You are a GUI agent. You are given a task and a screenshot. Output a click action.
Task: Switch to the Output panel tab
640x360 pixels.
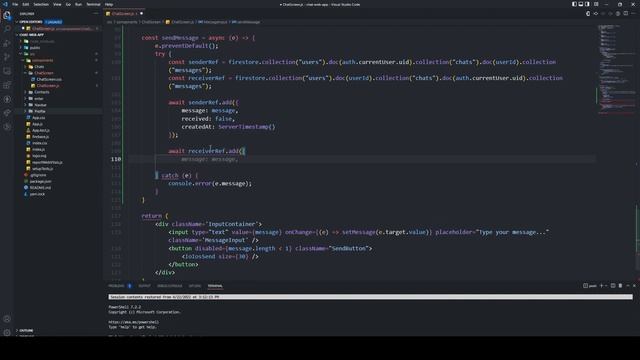144,286
